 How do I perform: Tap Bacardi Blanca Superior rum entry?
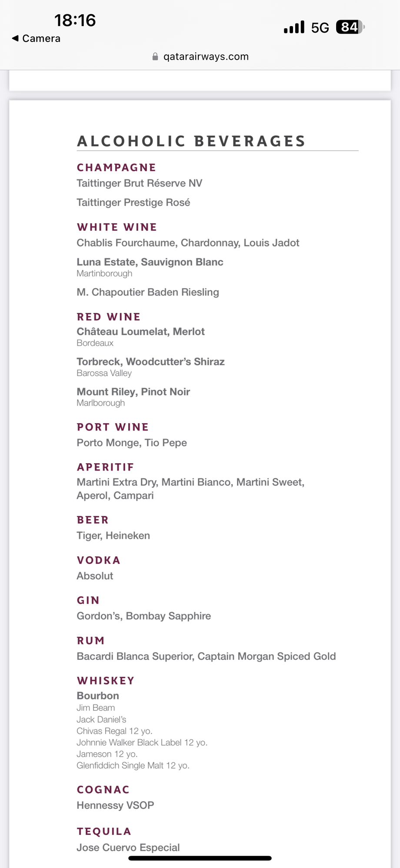click(x=135, y=656)
